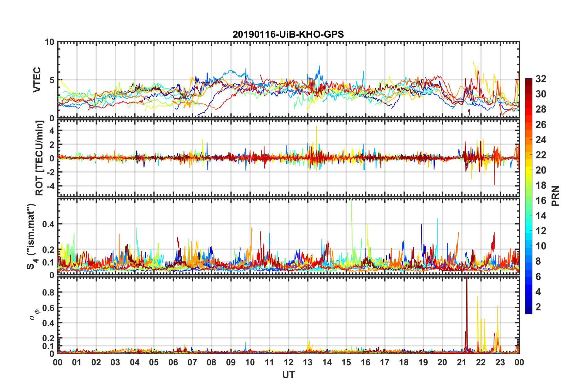Click VTEC axis tick label 5
Screen dimensions: 577x392
coord(52,80)
